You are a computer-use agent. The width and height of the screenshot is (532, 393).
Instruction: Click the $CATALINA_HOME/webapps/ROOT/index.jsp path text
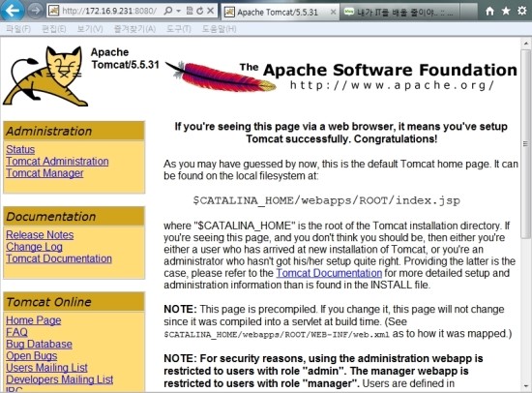click(327, 200)
